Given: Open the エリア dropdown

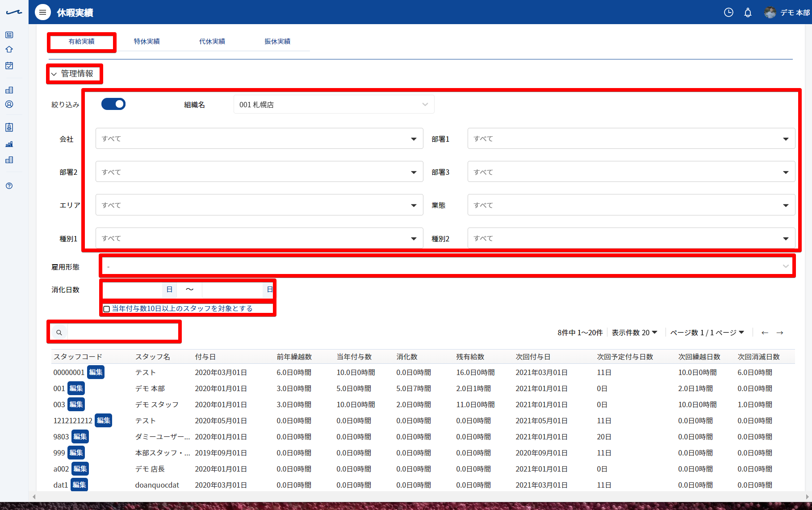Looking at the screenshot, I should 259,205.
